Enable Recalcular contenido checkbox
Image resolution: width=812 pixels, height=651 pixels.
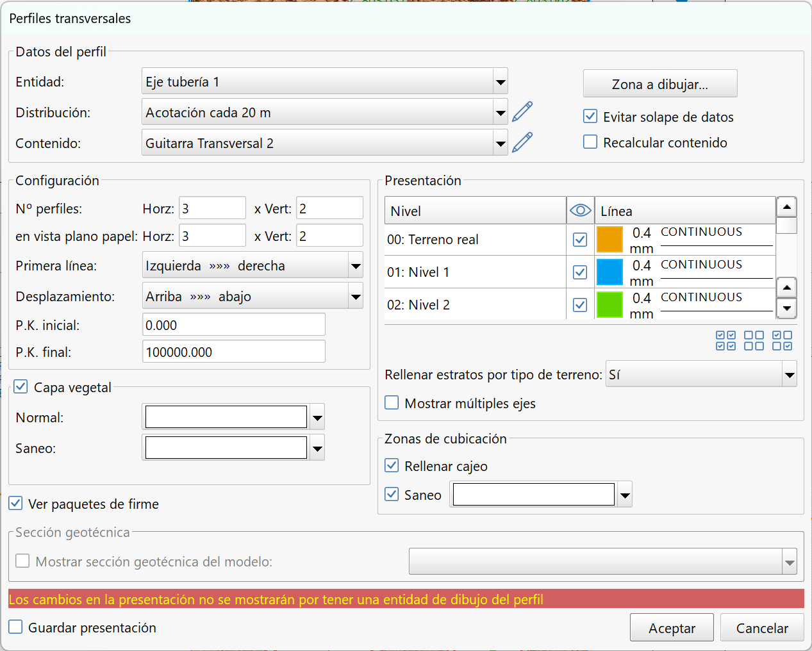click(590, 142)
